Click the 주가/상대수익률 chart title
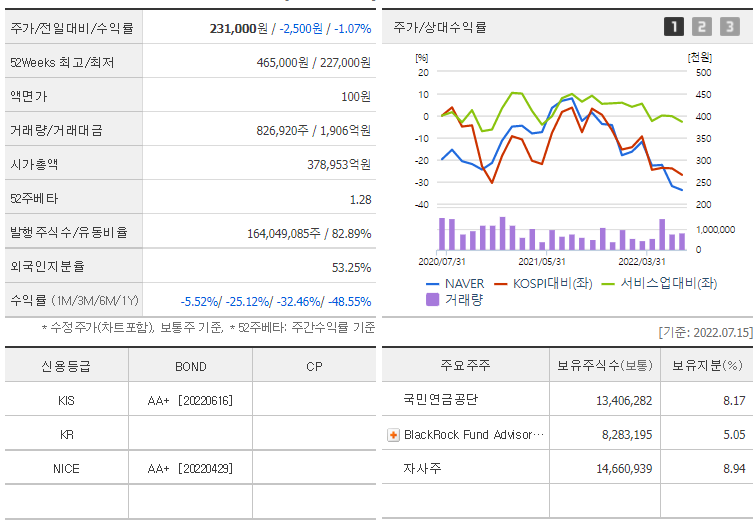This screenshot has height=523, width=756. click(x=440, y=27)
